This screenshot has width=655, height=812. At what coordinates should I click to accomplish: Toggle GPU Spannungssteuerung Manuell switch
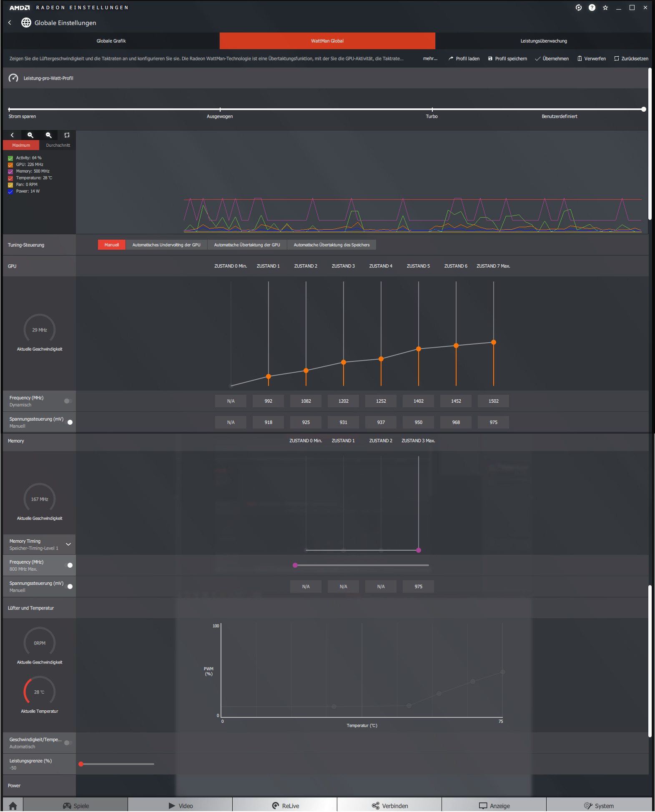(69, 422)
